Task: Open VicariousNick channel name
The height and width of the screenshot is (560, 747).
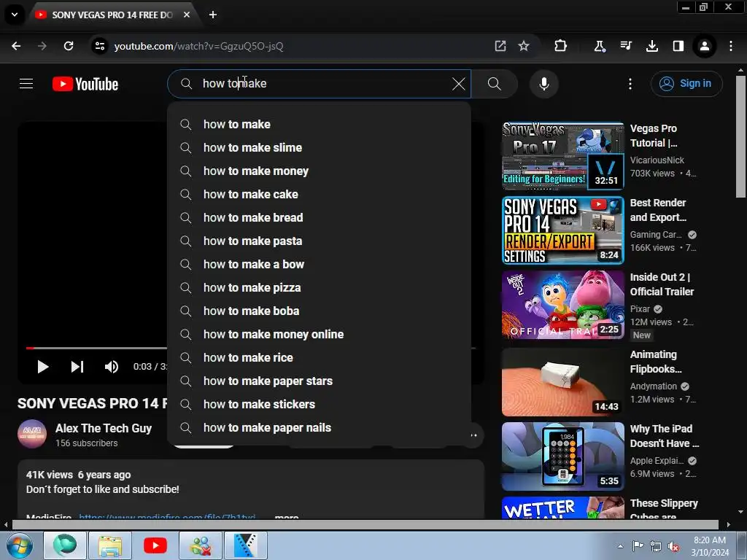Action: point(657,160)
